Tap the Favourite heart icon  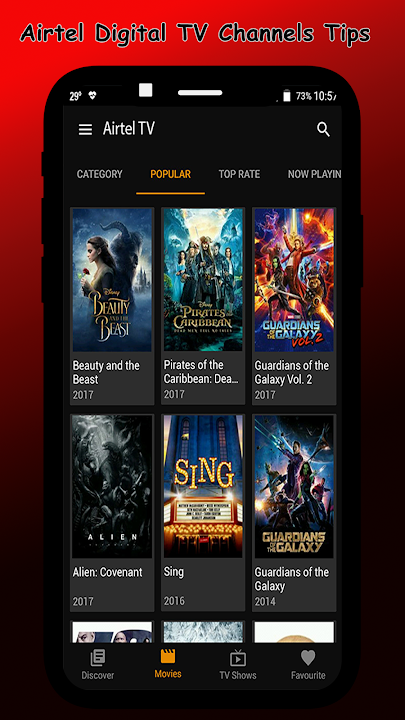pyautogui.click(x=308, y=658)
